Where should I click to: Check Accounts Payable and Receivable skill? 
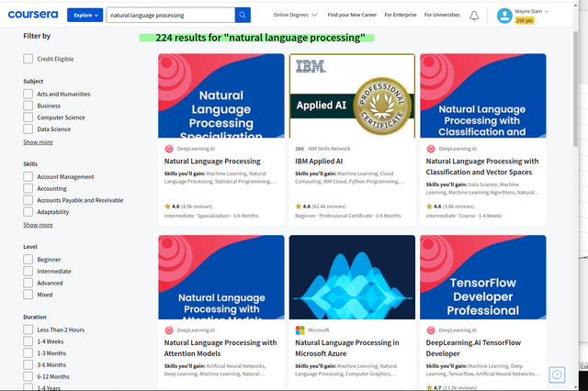[x=28, y=200]
